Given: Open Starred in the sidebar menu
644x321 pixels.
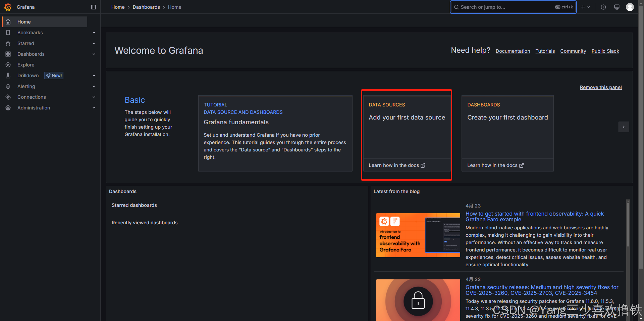Looking at the screenshot, I should [26, 43].
